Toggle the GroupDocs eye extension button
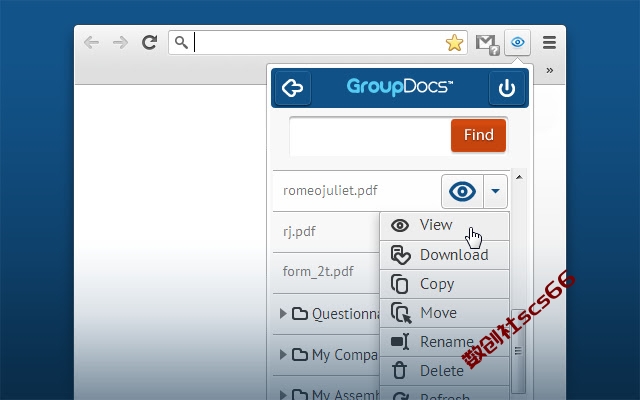The width and height of the screenshot is (640, 400). point(518,42)
